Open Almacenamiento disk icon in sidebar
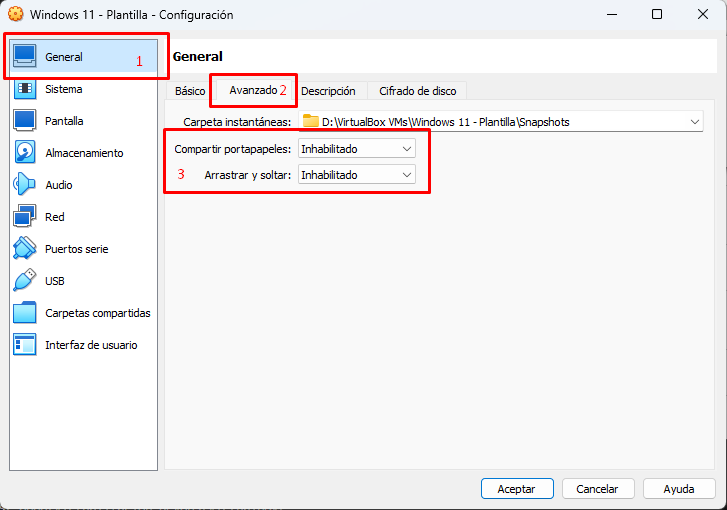 (25, 153)
